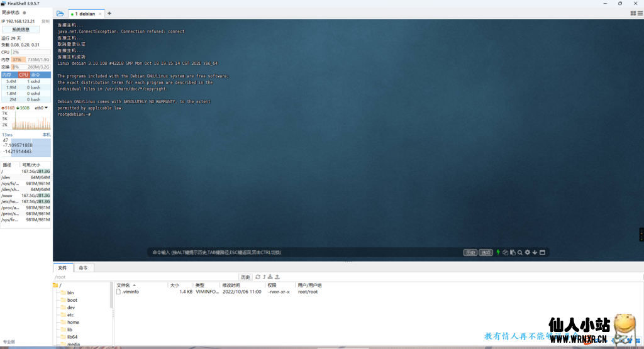Click the green lightning quick command icon
Viewport: 644px width, 349px height.
[x=498, y=252]
